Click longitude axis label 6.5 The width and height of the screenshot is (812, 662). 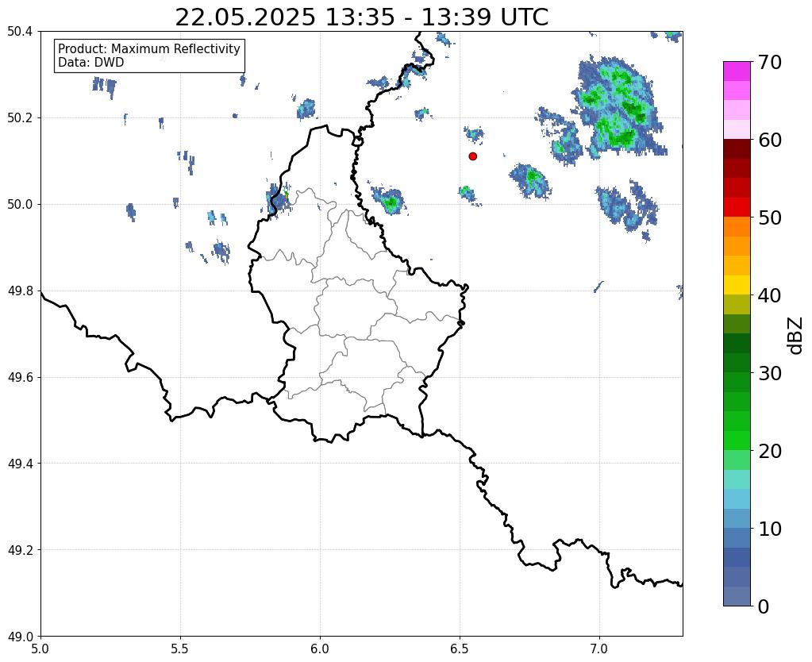pyautogui.click(x=460, y=649)
